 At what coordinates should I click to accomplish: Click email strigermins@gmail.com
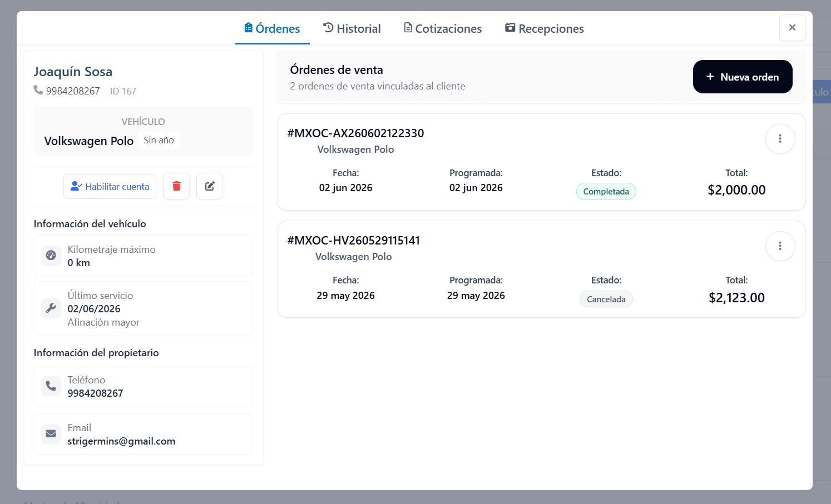pyautogui.click(x=121, y=441)
